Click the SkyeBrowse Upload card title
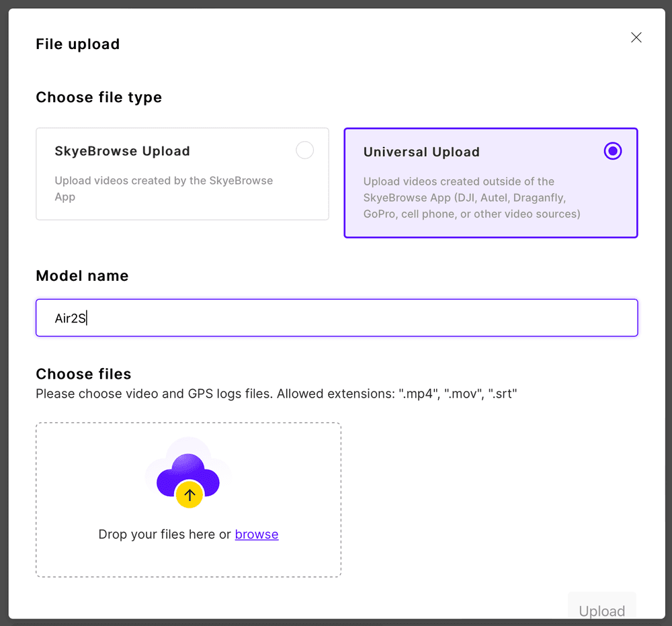672x626 pixels. pyautogui.click(x=122, y=151)
